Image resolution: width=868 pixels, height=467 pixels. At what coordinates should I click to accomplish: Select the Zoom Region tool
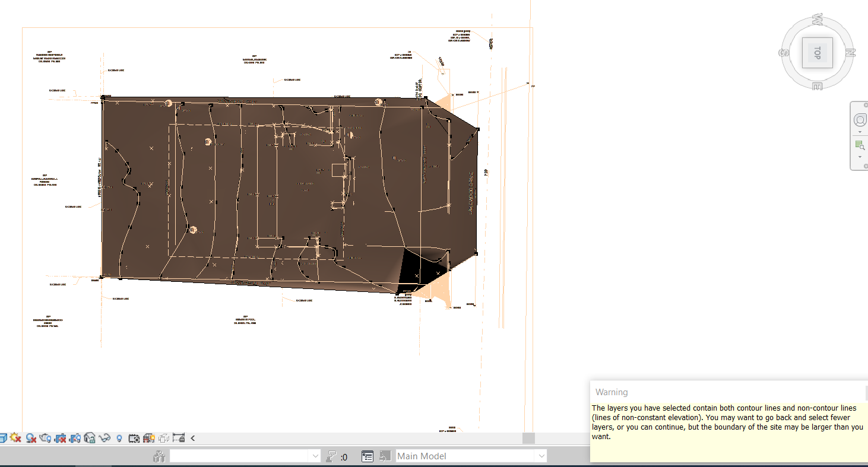(860, 145)
